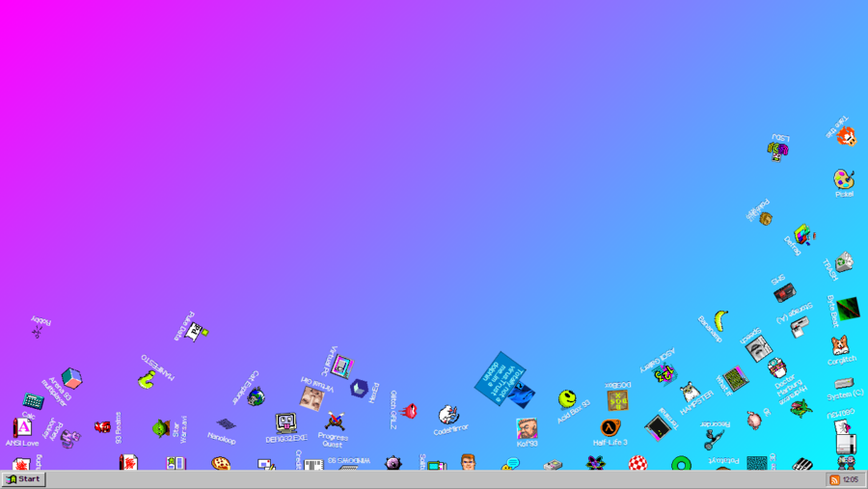
Task: Open the System (C:) drive icon
Action: [844, 382]
